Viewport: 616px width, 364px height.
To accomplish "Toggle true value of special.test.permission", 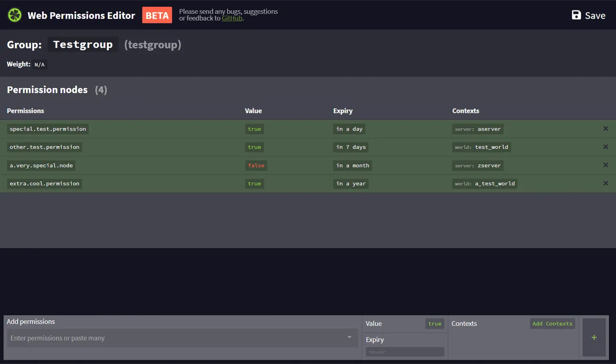I will [x=255, y=129].
